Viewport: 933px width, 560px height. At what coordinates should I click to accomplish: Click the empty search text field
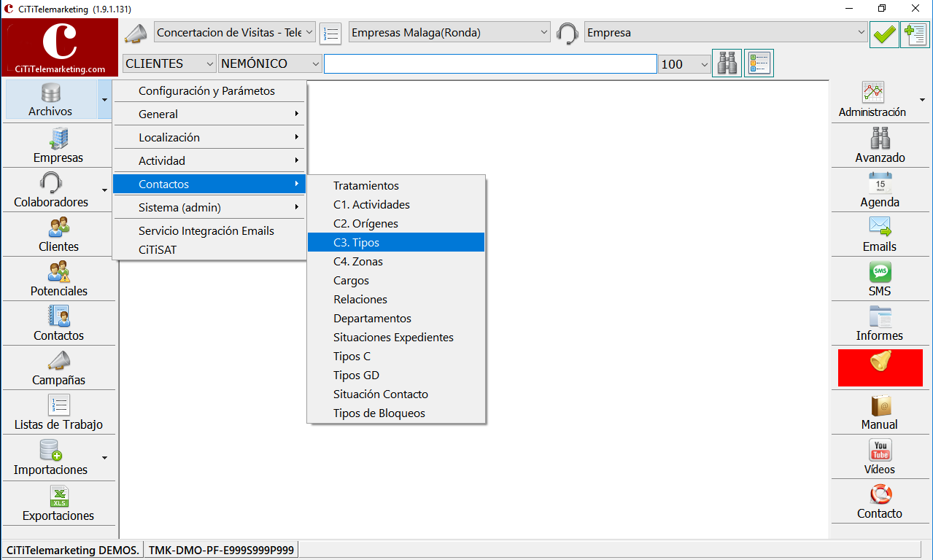490,64
